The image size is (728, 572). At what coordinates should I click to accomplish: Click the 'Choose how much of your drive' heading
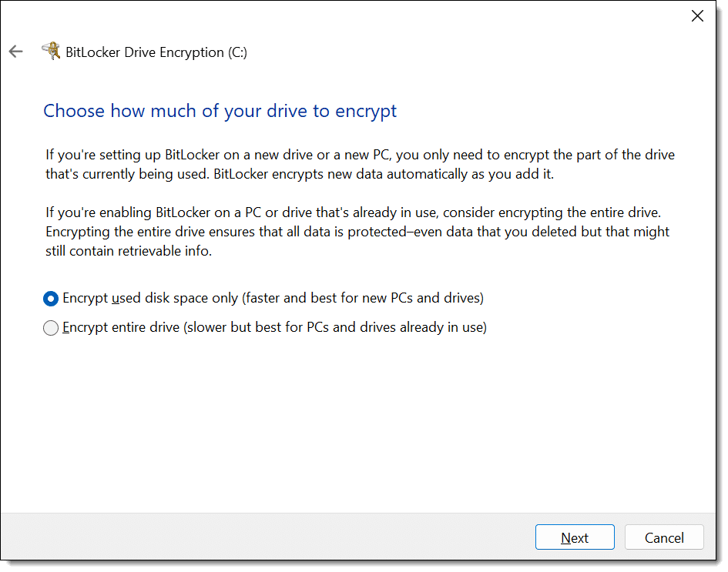point(220,111)
